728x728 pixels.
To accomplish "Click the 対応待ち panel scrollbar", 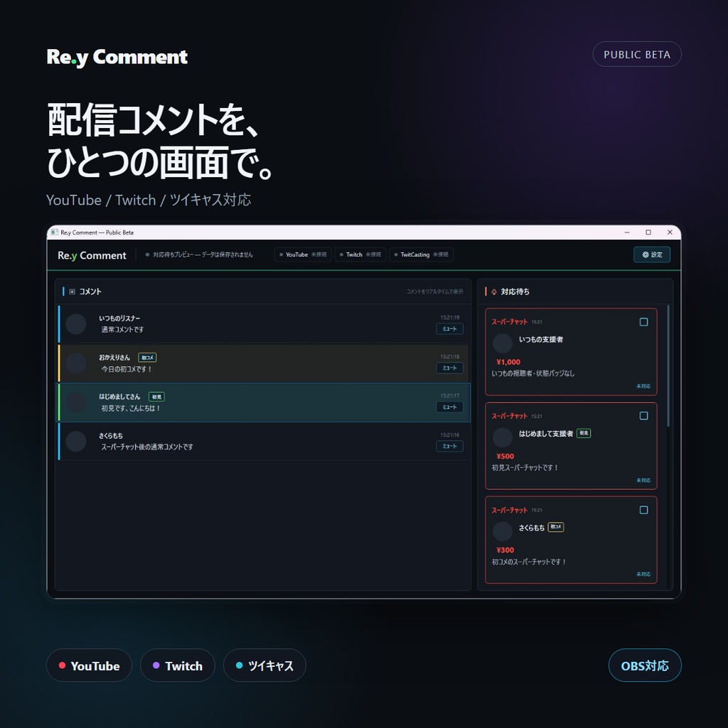I will click(x=668, y=366).
